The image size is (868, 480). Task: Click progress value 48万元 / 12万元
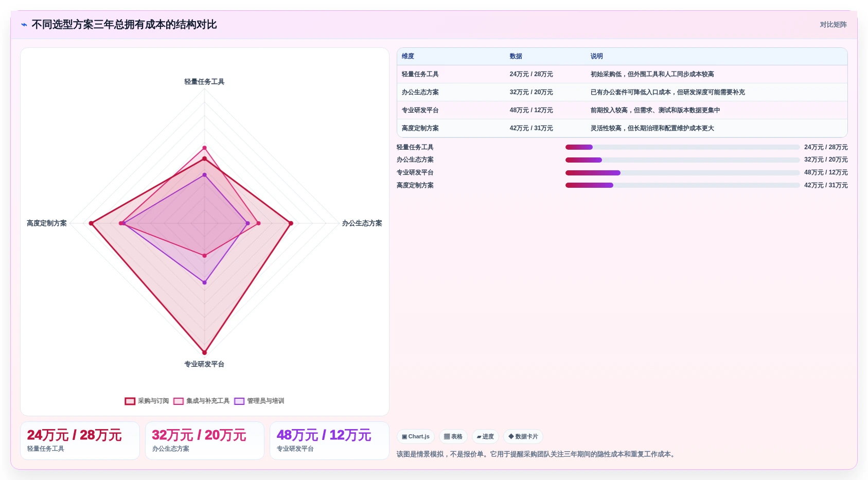[826, 172]
